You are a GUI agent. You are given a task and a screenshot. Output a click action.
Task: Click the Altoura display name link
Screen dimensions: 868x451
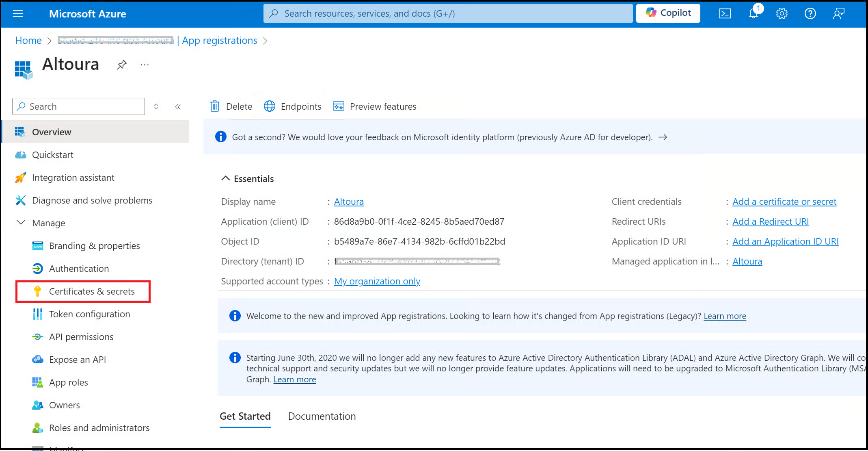(x=349, y=202)
